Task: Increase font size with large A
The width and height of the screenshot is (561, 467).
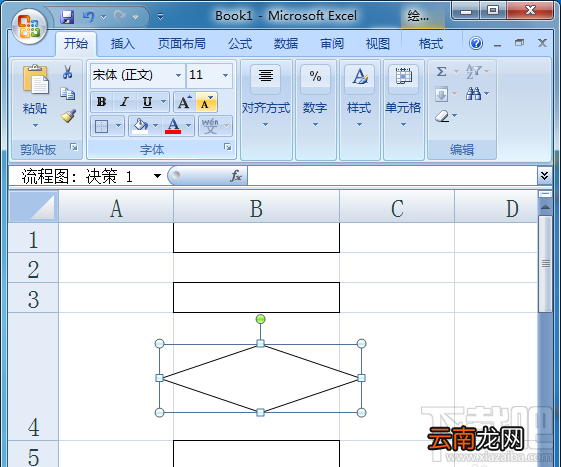Action: (184, 102)
